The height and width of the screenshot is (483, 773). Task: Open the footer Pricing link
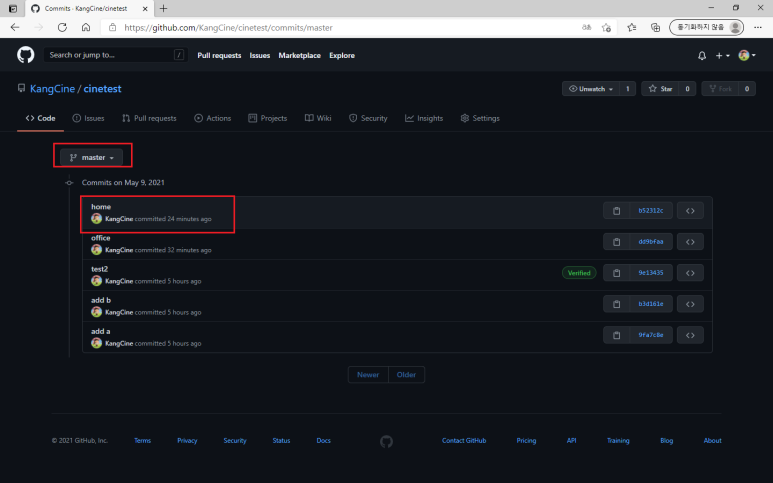527,441
